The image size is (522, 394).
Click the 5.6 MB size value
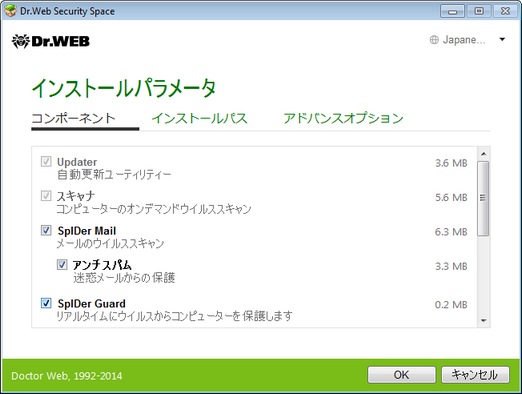pyautogui.click(x=451, y=197)
